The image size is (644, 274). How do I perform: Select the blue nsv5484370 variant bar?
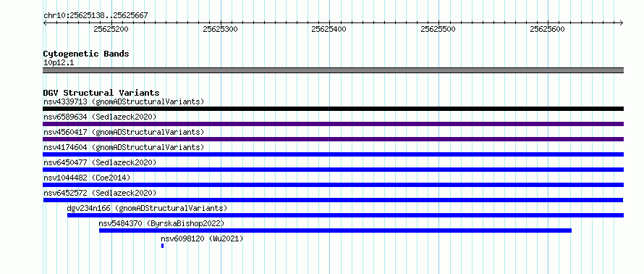(x=335, y=231)
